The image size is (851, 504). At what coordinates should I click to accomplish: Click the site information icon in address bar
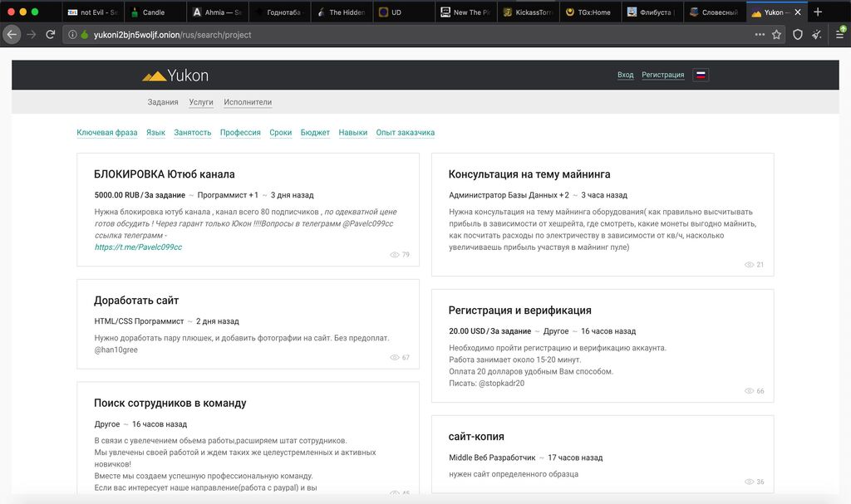point(72,35)
